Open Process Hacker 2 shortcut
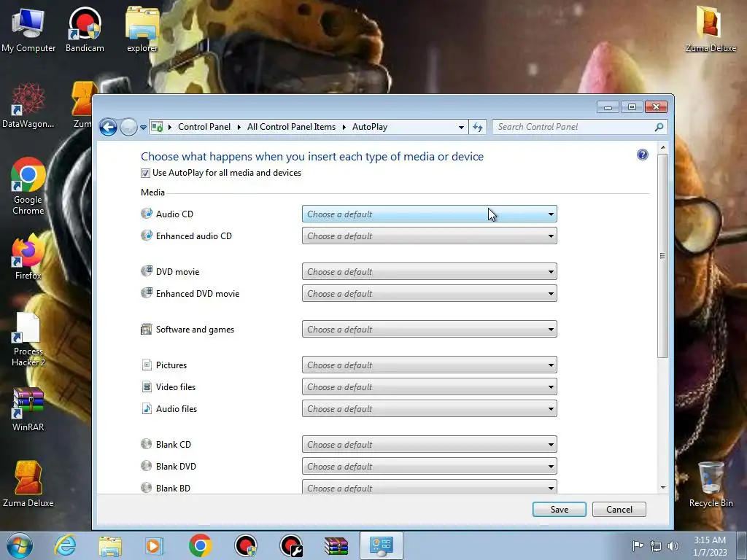The image size is (747, 560). [x=28, y=339]
